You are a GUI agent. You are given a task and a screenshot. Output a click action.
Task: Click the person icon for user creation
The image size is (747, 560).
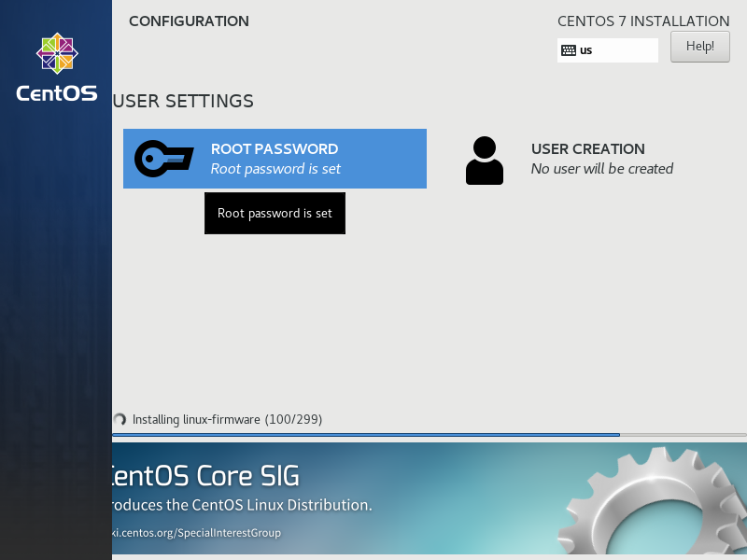pyautogui.click(x=484, y=160)
